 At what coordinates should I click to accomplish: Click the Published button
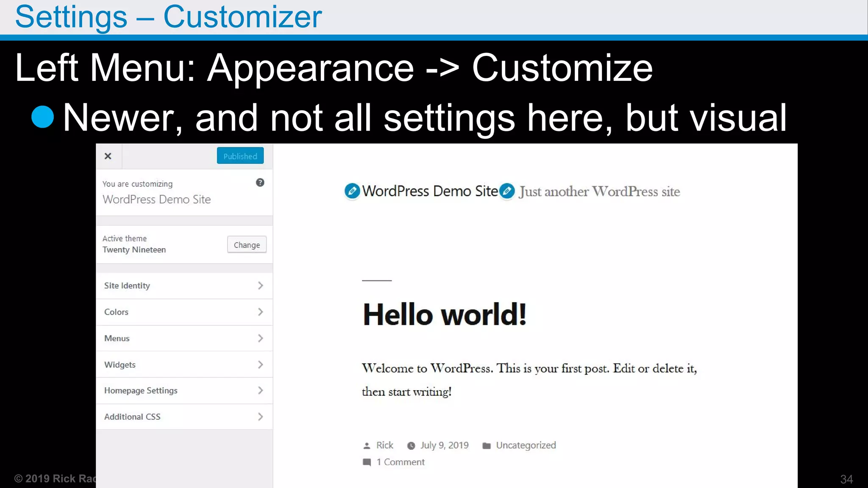240,156
